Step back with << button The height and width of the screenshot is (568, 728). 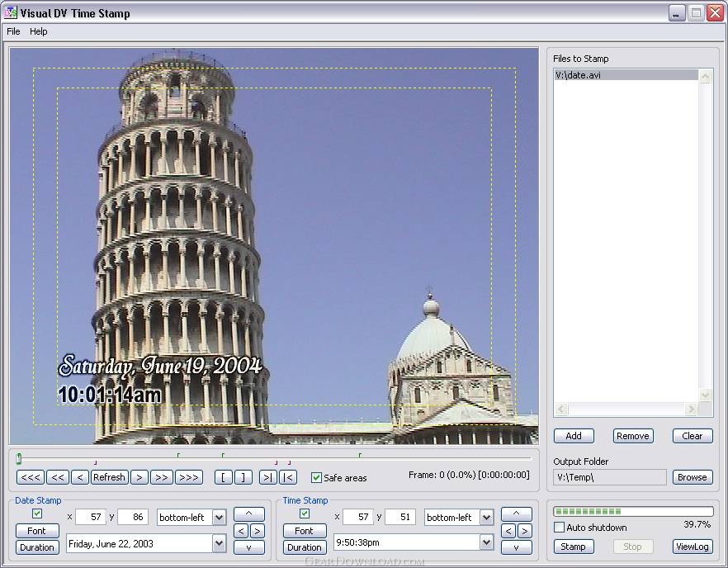pyautogui.click(x=58, y=477)
